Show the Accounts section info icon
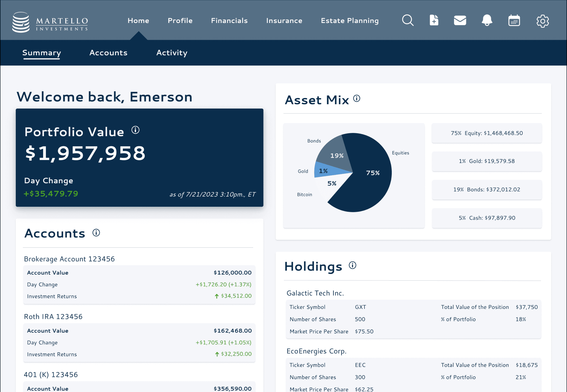 (x=96, y=233)
